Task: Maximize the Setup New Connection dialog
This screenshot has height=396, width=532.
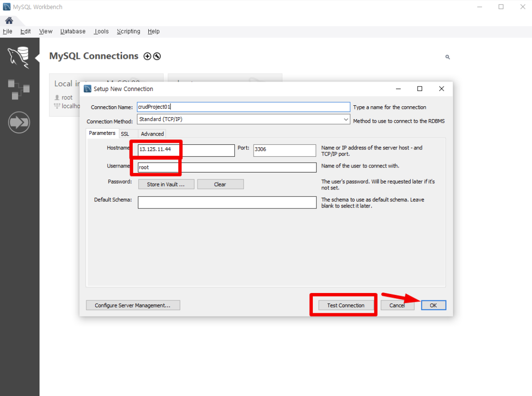Action: (420, 89)
